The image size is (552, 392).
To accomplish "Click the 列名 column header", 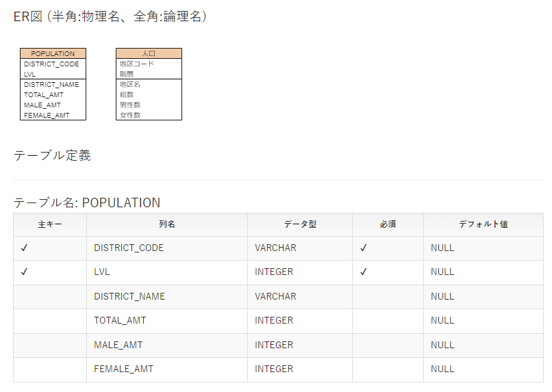I will pyautogui.click(x=167, y=224).
